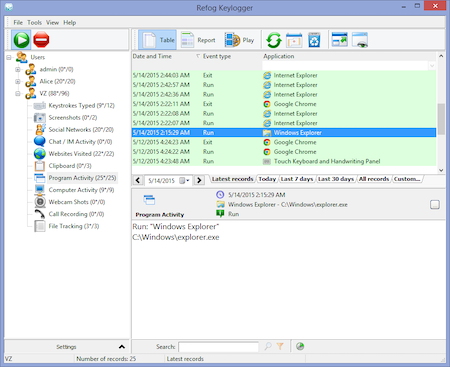This screenshot has height=367, width=450.
Task: Open the Tools menu
Action: click(34, 23)
